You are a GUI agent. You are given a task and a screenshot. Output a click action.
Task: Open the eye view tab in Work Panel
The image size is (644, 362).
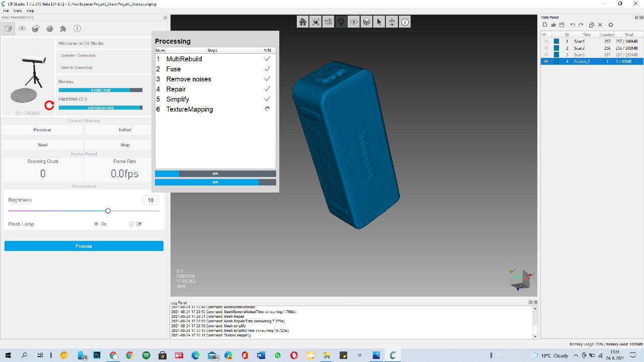(22, 29)
